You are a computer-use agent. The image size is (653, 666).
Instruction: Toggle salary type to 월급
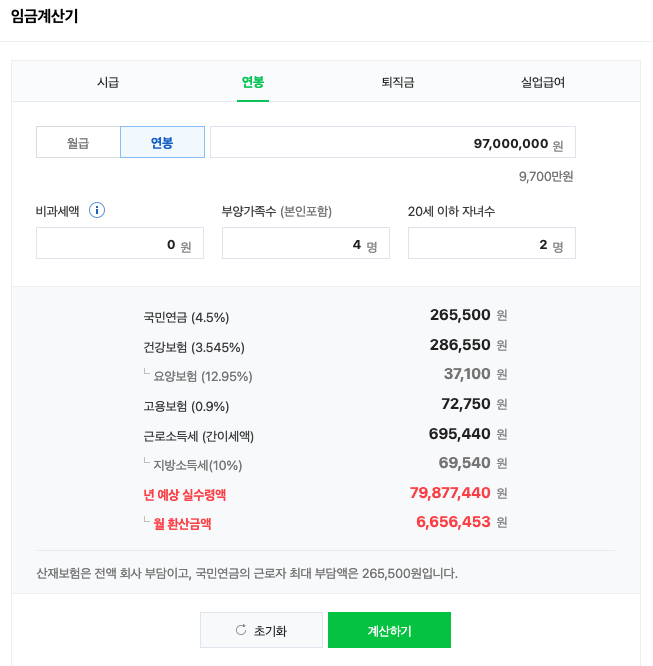coord(78,143)
